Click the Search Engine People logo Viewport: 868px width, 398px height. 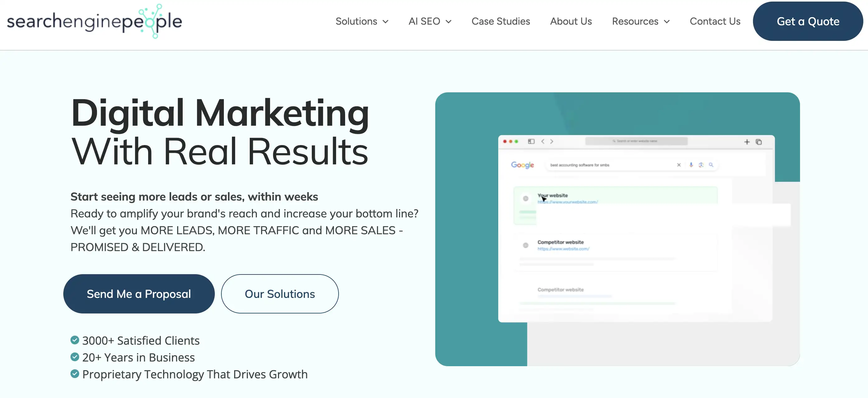pyautogui.click(x=94, y=22)
